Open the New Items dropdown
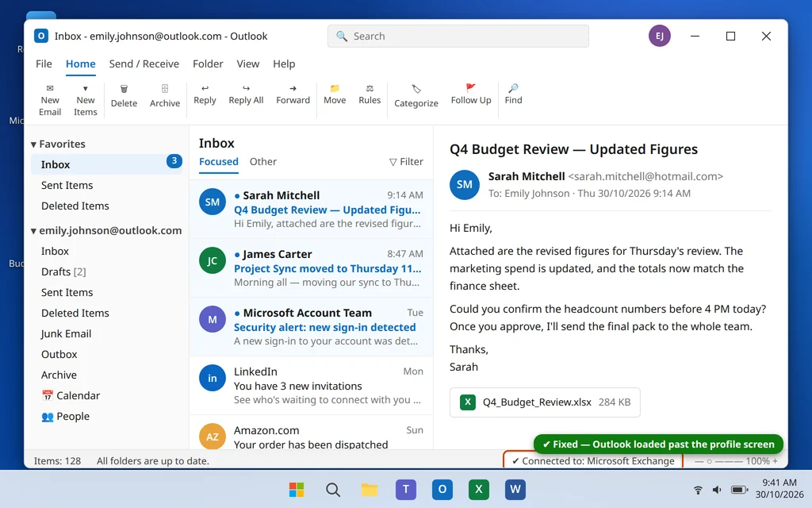The height and width of the screenshot is (508, 812). coord(86,100)
